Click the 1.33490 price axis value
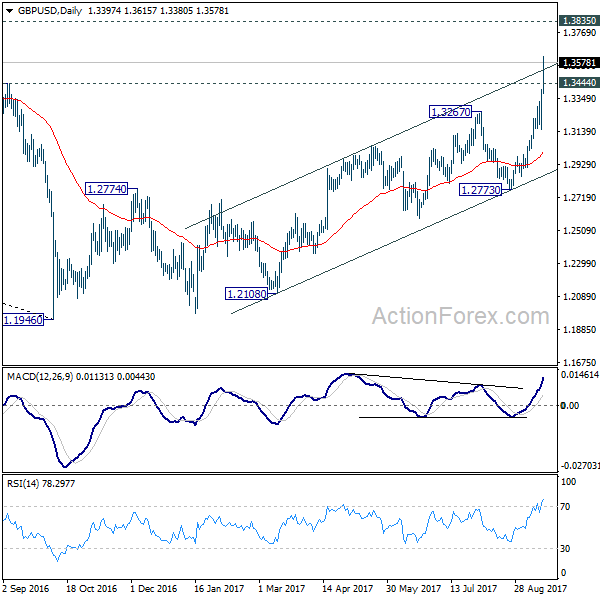Image resolution: width=600 pixels, height=600 pixels. click(x=579, y=99)
